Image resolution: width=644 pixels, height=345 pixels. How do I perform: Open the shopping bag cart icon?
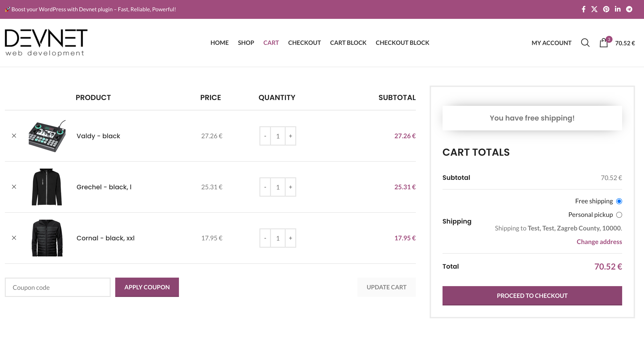604,43
